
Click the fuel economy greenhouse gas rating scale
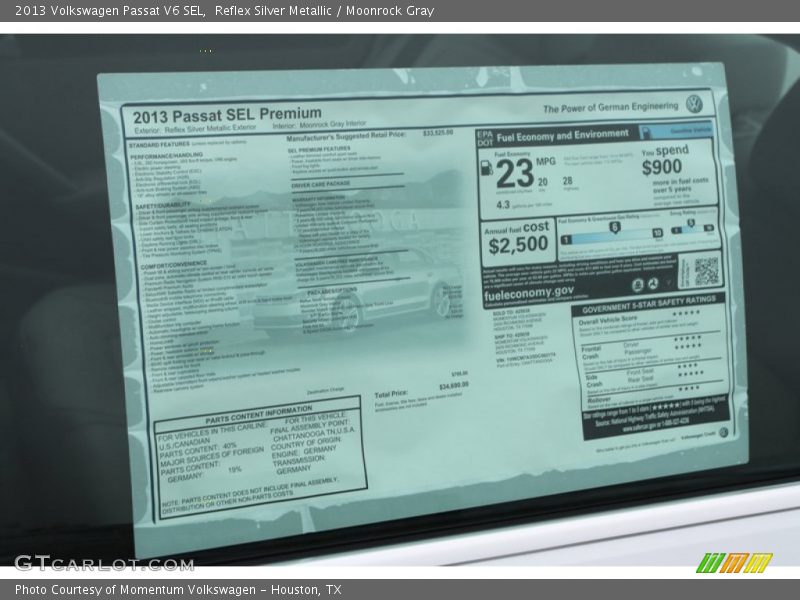tap(610, 233)
